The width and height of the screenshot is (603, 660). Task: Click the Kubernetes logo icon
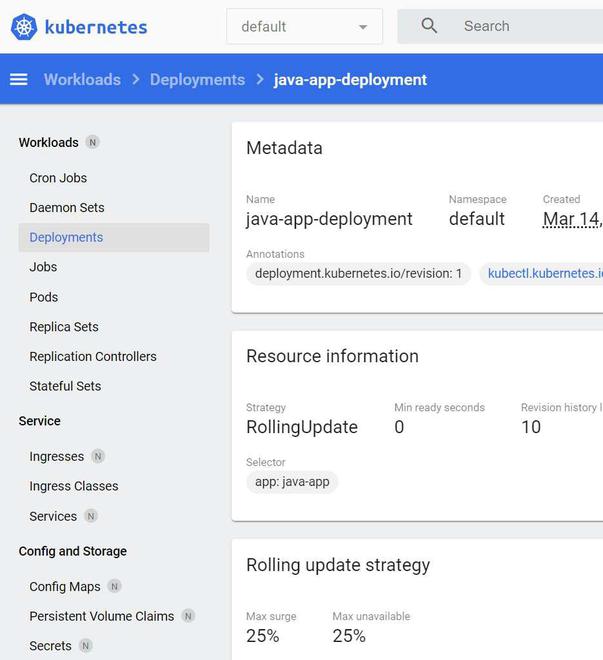(x=24, y=27)
